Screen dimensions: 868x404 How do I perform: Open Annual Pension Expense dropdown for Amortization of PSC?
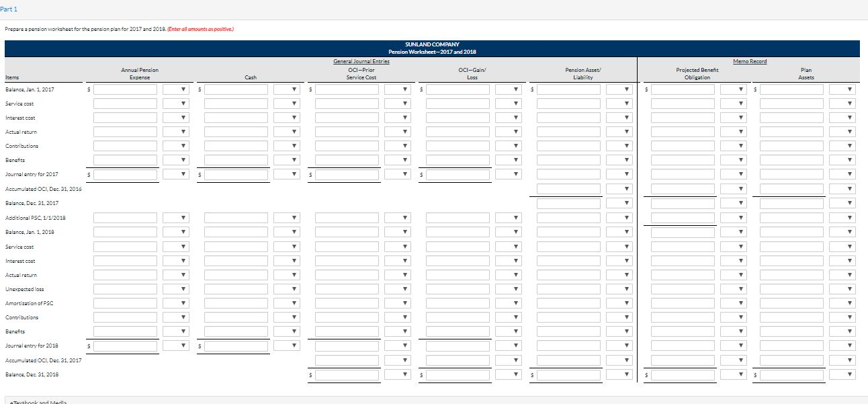(175, 303)
